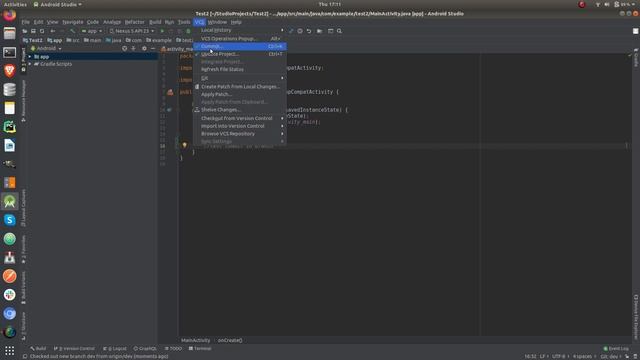Open the View menu
640x360 pixels.
[x=52, y=22]
